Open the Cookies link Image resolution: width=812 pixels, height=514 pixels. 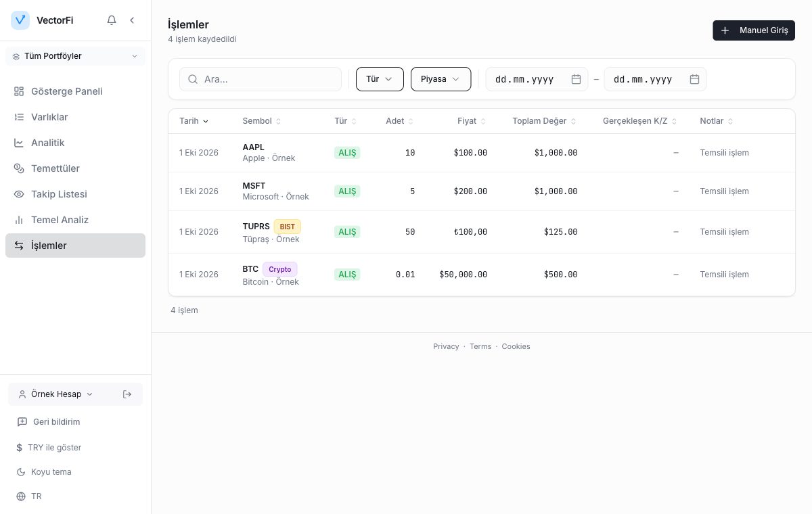[x=516, y=346]
